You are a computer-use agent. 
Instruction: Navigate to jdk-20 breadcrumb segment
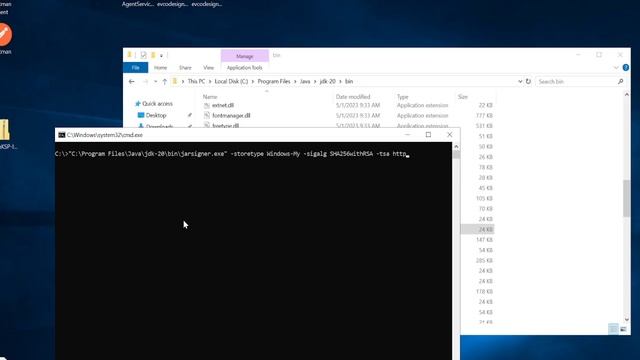[327, 82]
